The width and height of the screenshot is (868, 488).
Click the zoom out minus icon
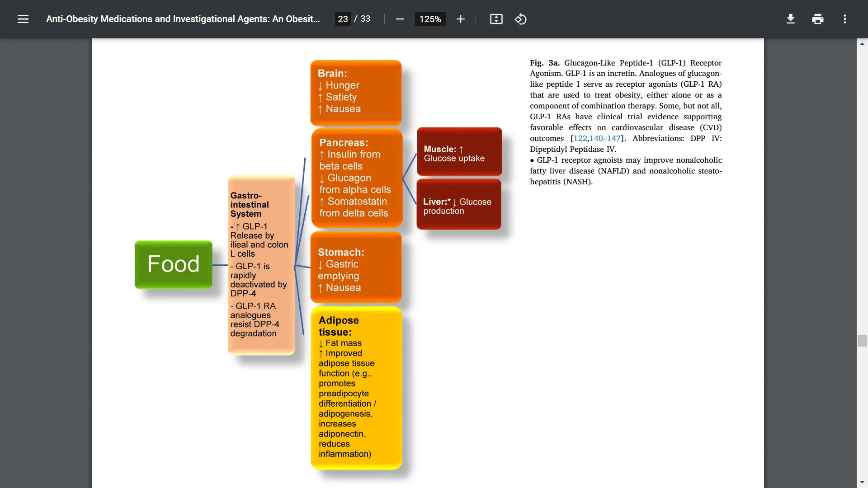[x=401, y=19]
